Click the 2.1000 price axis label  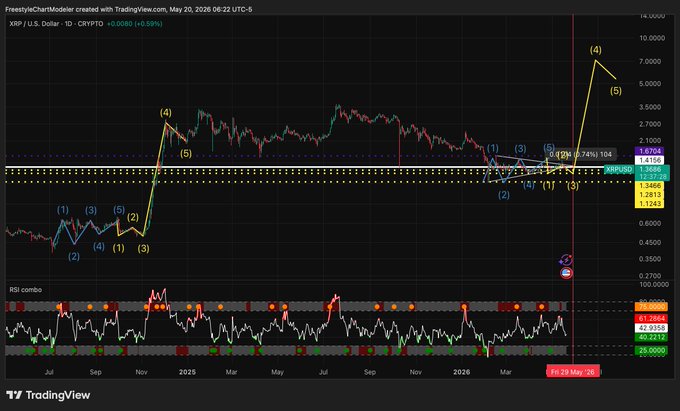pyautogui.click(x=650, y=140)
